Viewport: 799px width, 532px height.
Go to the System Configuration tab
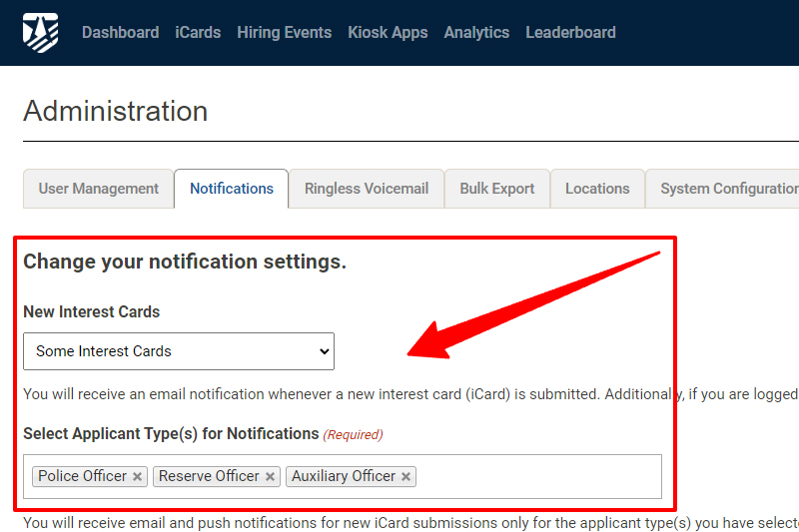727,189
